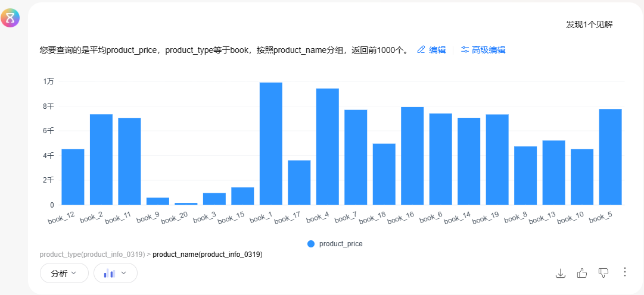Open the chart type dropdown arrow
Viewport: 644px width, 295px height.
click(123, 273)
